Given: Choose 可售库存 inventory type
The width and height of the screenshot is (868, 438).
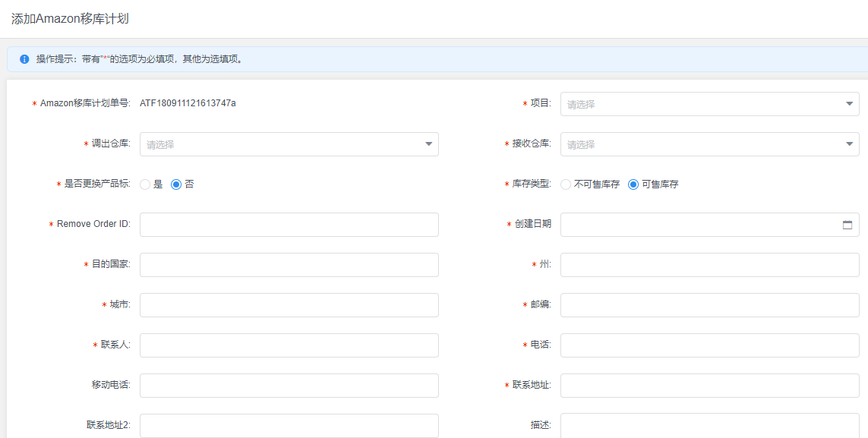Looking at the screenshot, I should tap(633, 184).
